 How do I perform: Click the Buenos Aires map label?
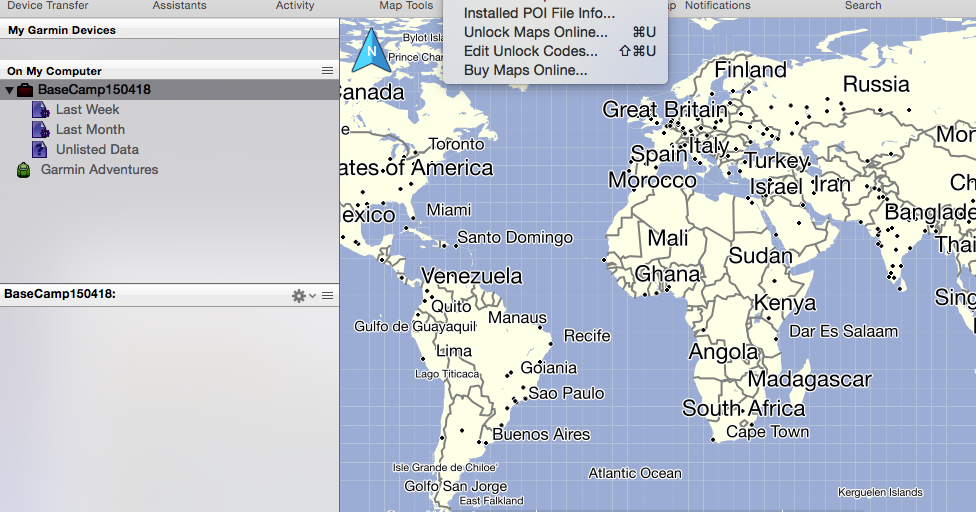point(541,434)
